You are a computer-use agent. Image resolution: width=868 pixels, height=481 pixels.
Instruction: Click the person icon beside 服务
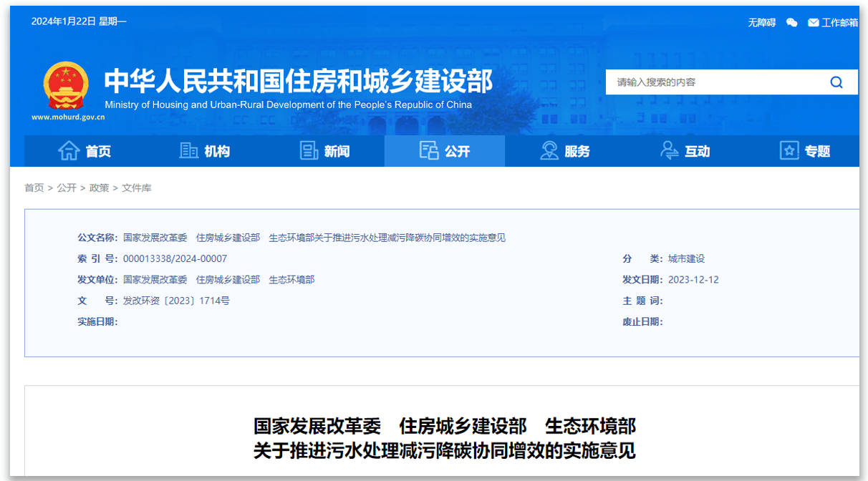point(549,151)
